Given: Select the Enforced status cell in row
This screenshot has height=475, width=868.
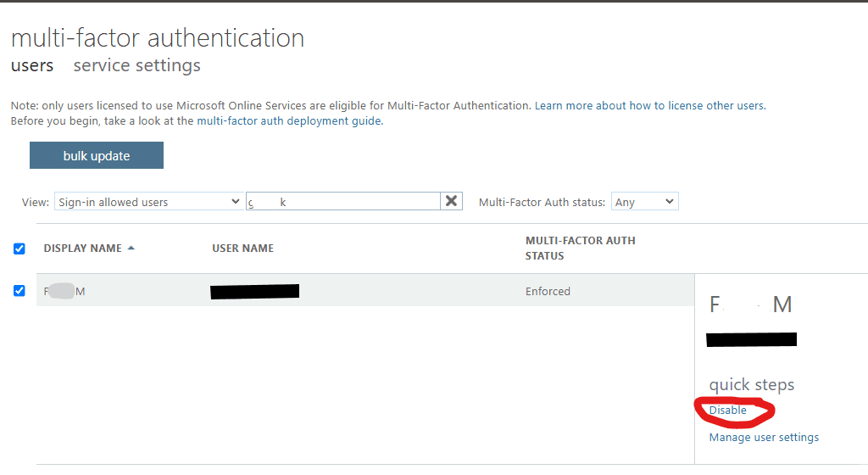Looking at the screenshot, I should [x=548, y=291].
